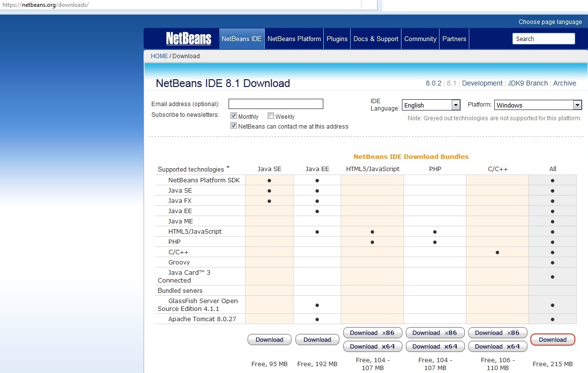Click Apache Tomcat 8.0.27 row label
Image resolution: width=588 pixels, height=373 pixels.
[x=202, y=319]
